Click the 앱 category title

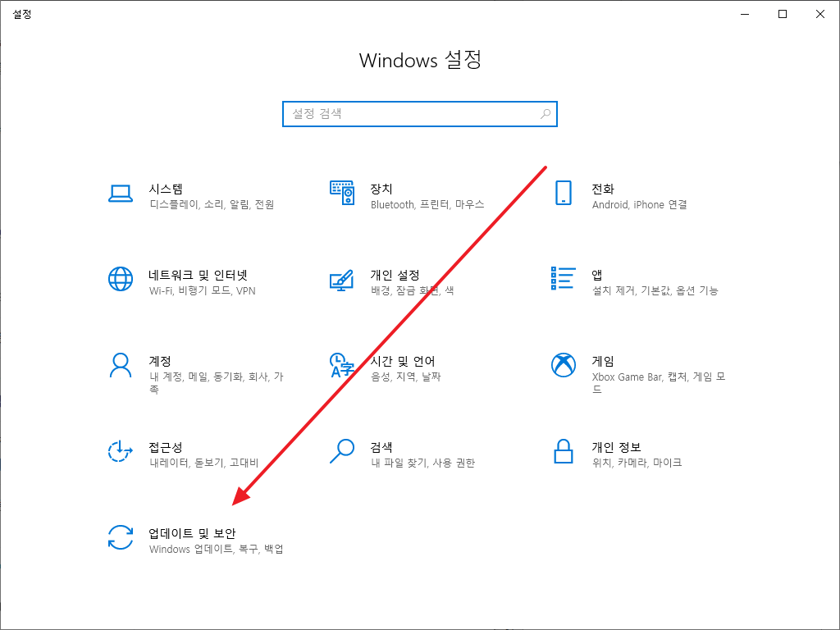[597, 276]
